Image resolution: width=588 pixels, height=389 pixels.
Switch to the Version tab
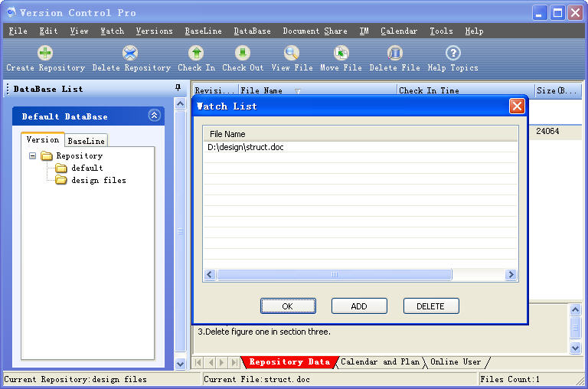click(x=43, y=139)
